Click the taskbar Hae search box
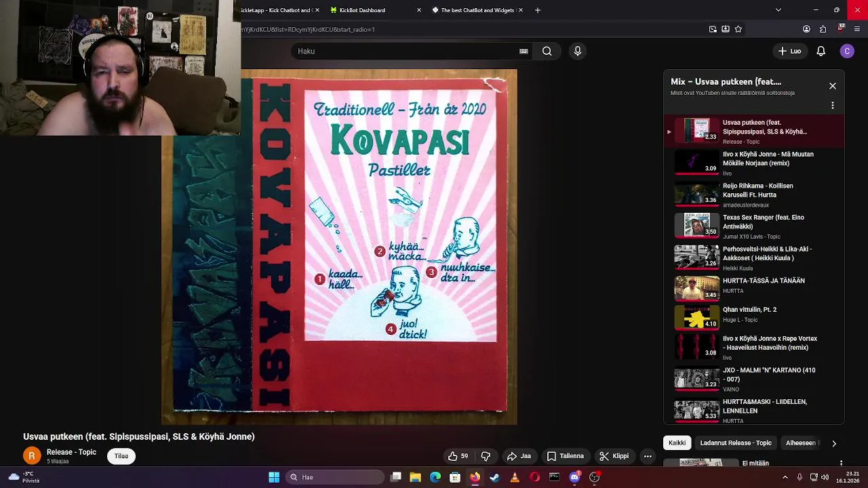 (x=336, y=477)
